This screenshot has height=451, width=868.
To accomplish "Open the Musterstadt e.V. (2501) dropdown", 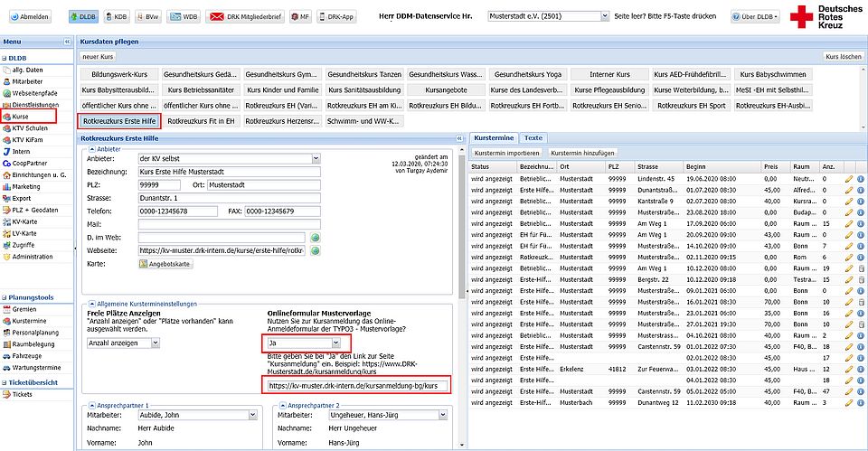I will coord(604,16).
